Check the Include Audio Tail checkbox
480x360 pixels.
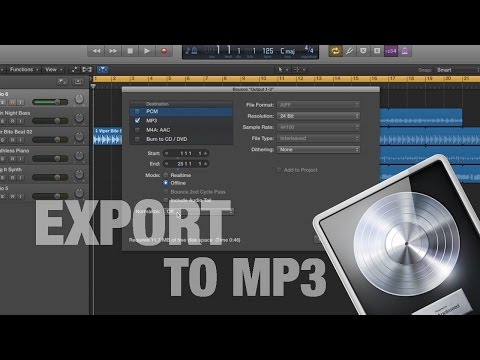(166, 200)
